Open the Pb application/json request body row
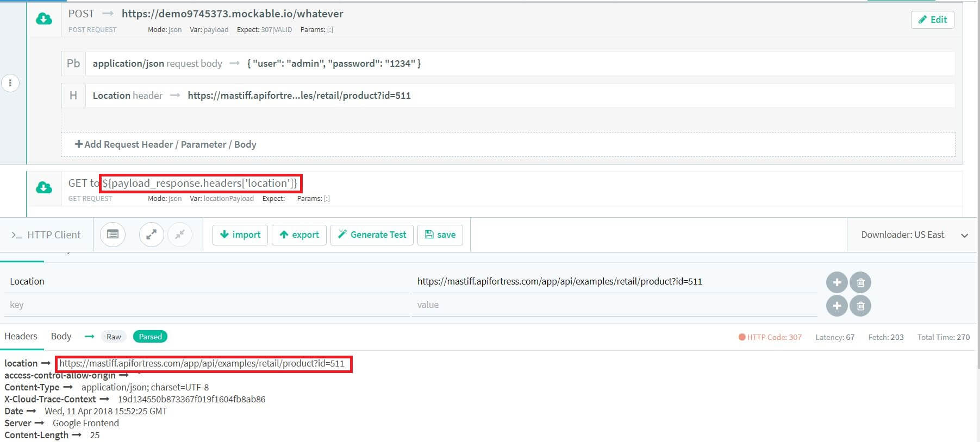The height and width of the screenshot is (442, 980). point(255,64)
